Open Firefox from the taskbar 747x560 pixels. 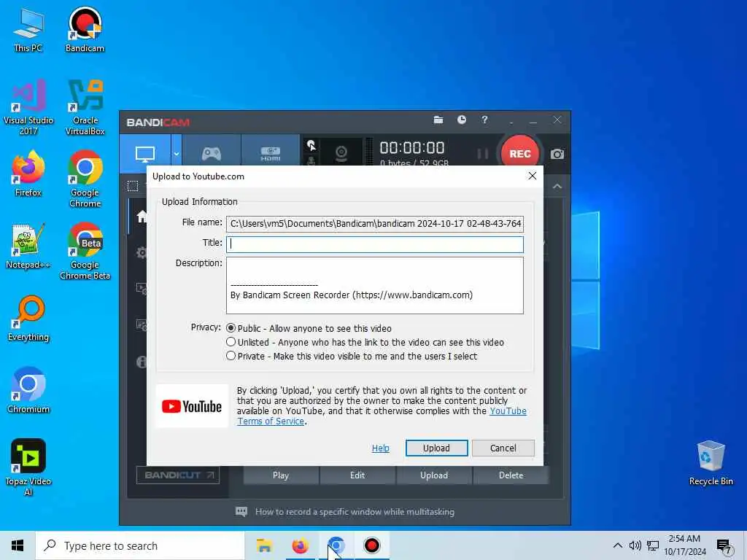click(300, 545)
